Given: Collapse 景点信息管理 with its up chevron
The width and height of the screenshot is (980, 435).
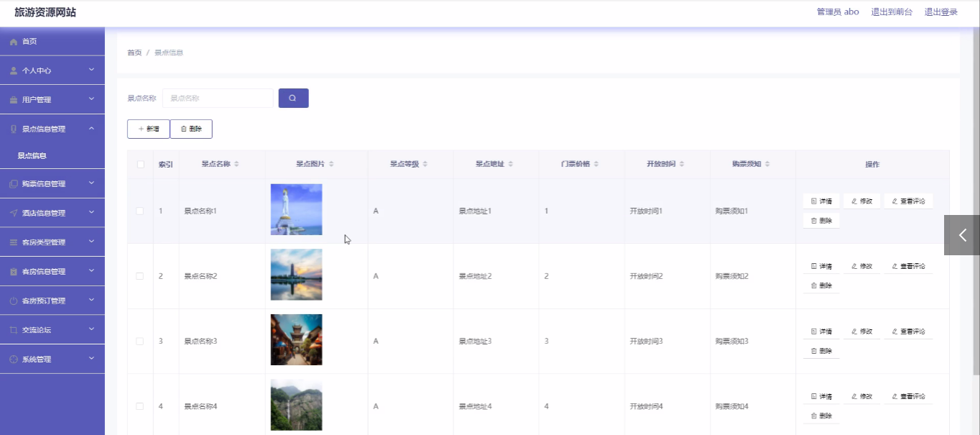Looking at the screenshot, I should click(x=91, y=129).
